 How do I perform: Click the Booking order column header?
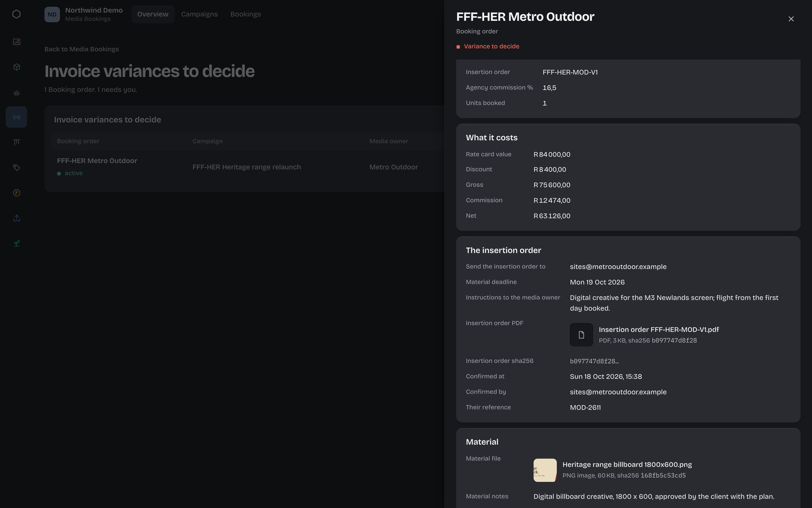[78, 141]
